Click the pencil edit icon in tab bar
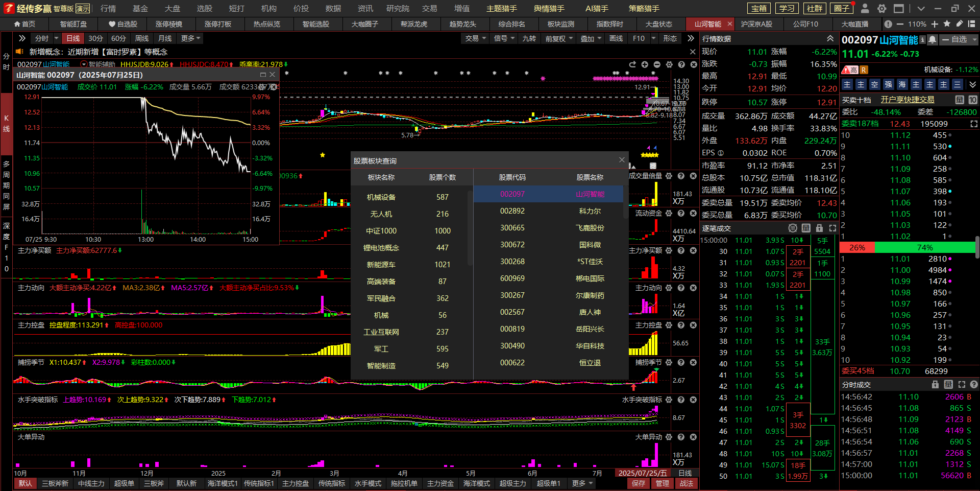The width and height of the screenshot is (980, 491). point(960,24)
